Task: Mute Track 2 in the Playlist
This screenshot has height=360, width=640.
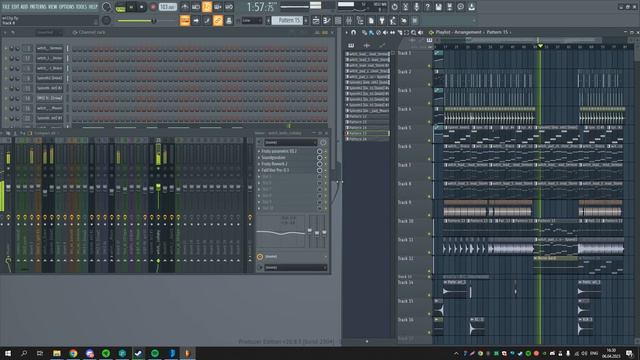Action: point(429,84)
